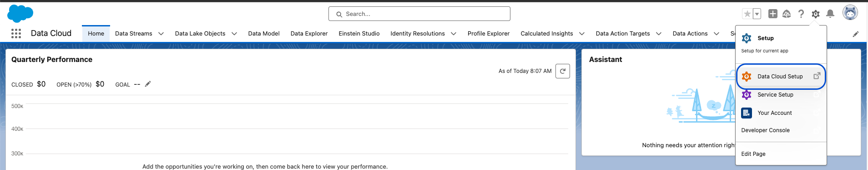Open the Profile Explorer tab
Image resolution: width=868 pixels, height=170 pixels.
pyautogui.click(x=489, y=33)
